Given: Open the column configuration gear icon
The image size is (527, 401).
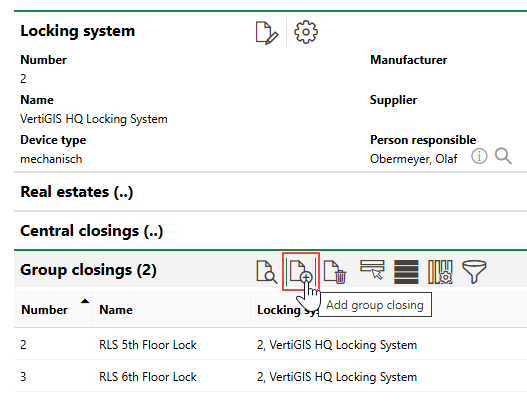Looking at the screenshot, I should click(x=440, y=272).
